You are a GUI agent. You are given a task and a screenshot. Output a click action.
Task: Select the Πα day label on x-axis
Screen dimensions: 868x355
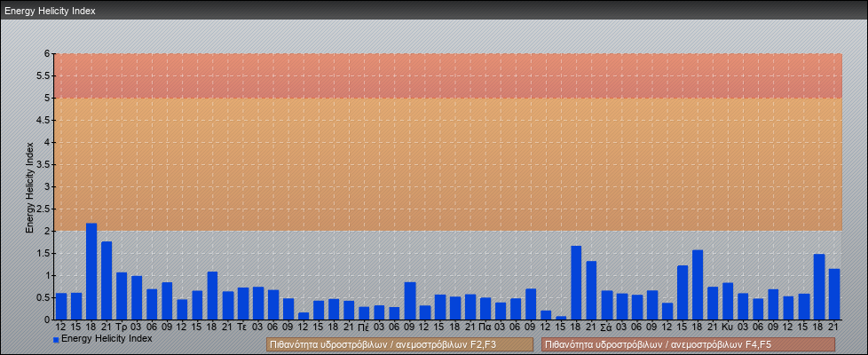pos(485,327)
